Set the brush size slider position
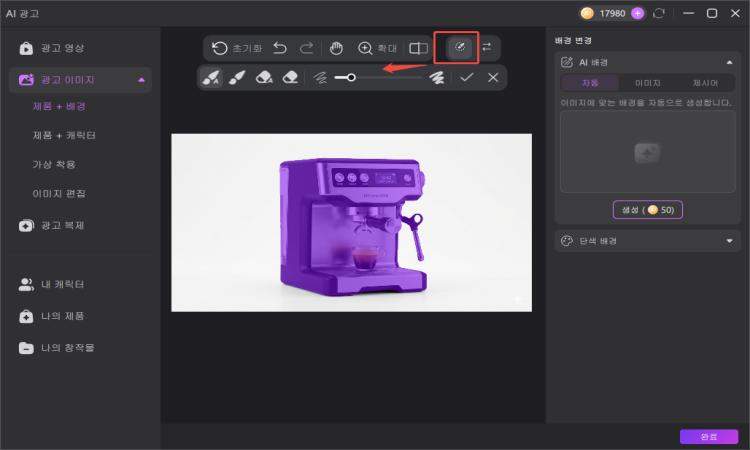 coord(351,77)
